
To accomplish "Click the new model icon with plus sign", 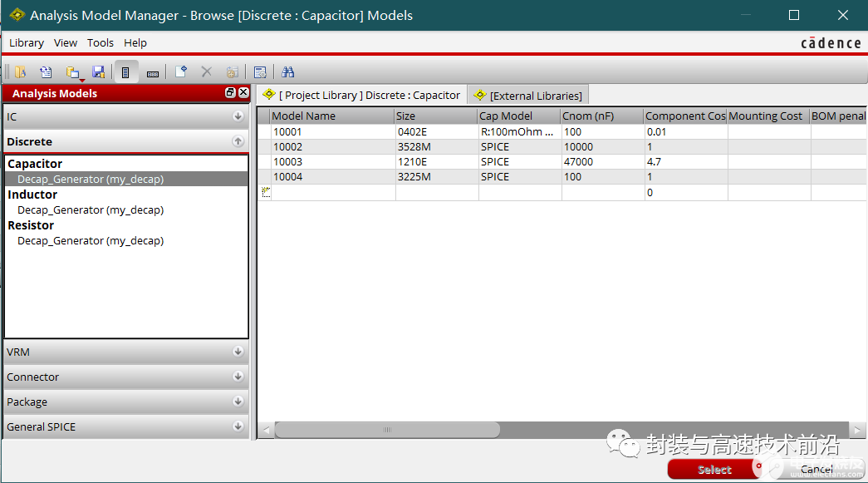I will (180, 72).
